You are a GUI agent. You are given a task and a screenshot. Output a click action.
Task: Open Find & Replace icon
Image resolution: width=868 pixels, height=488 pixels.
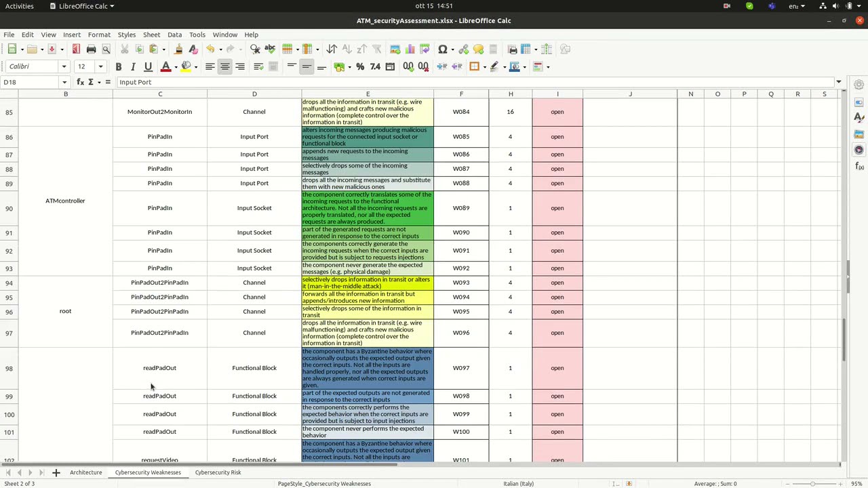click(255, 49)
